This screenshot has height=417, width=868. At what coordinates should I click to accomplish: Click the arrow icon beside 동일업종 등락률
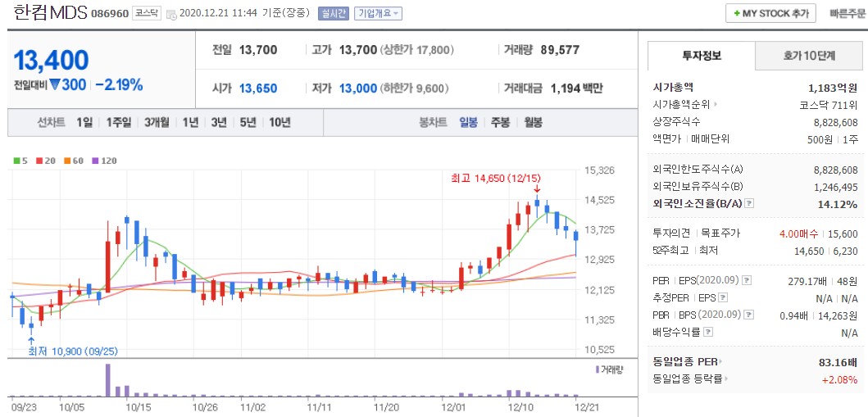[725, 379]
